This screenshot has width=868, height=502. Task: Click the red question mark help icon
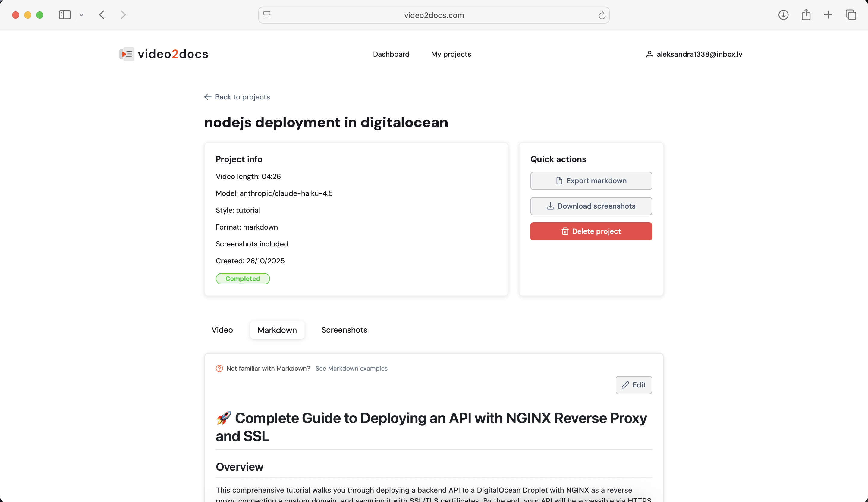[219, 369]
